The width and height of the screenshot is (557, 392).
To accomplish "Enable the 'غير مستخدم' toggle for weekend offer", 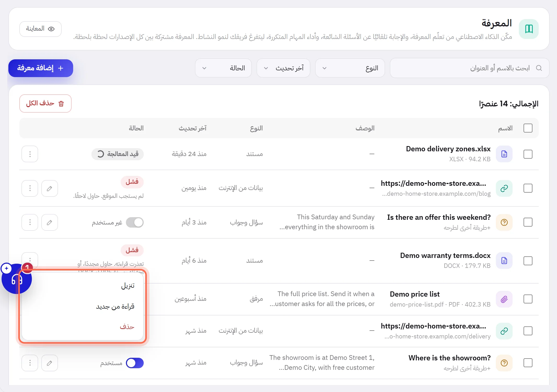I will pyautogui.click(x=135, y=222).
